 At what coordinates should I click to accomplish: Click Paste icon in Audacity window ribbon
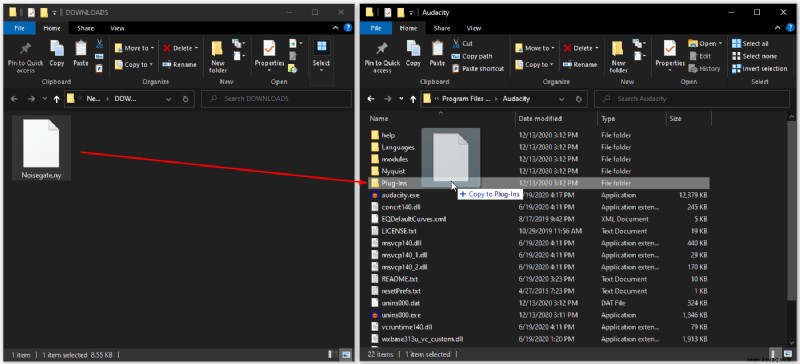[x=437, y=54]
